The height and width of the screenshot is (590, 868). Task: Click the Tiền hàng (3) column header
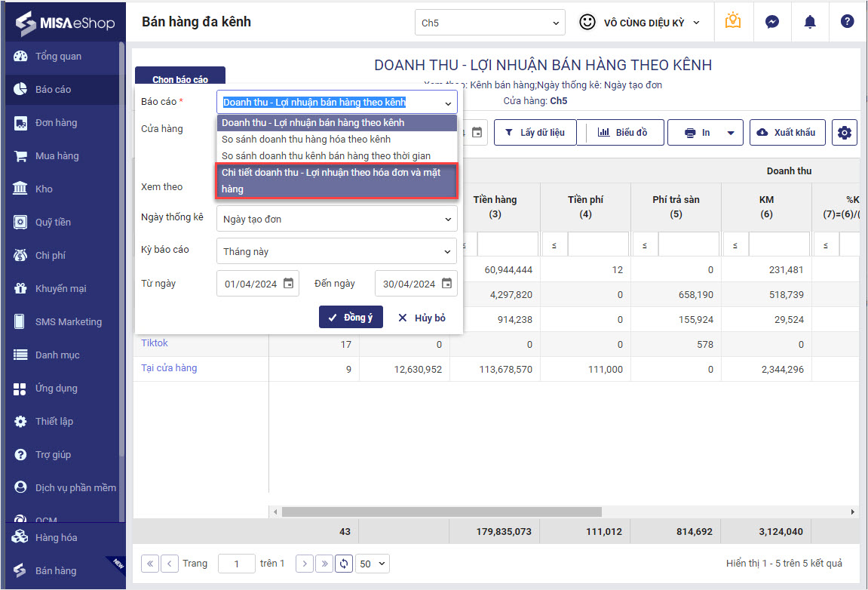pos(495,207)
